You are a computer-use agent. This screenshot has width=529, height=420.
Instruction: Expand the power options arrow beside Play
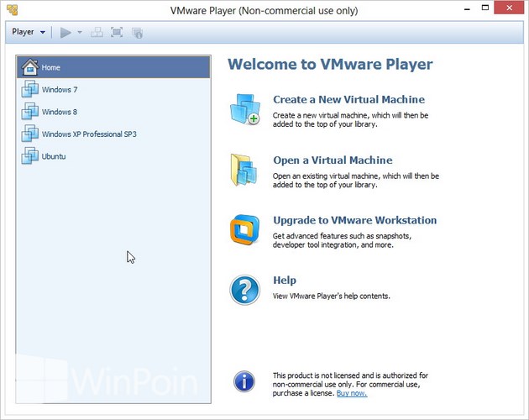(80, 33)
